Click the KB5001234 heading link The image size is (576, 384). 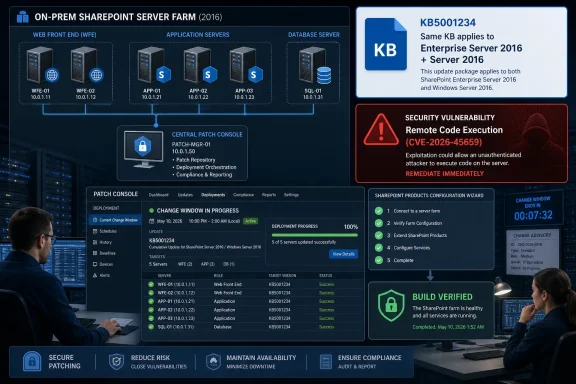pyautogui.click(x=162, y=240)
